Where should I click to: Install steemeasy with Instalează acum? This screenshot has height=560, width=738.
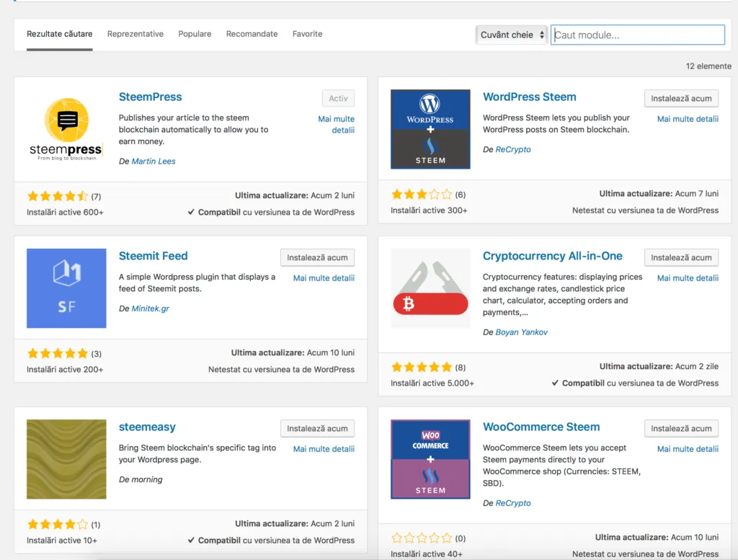[317, 428]
